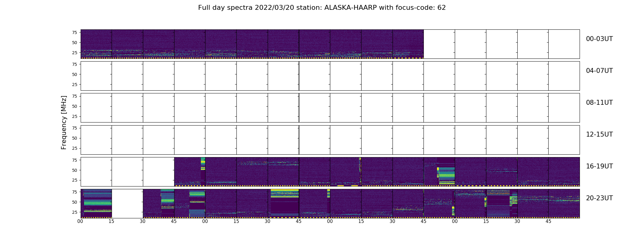The image size is (644, 245).
Task: Select the '75' y-tick of the 04-07UT row
Action: pyautogui.click(x=75, y=64)
